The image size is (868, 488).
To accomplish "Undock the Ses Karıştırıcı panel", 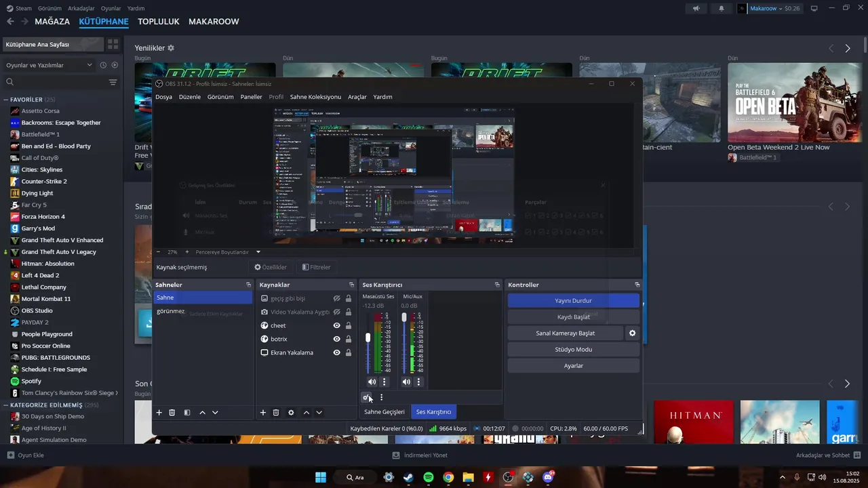I will (x=497, y=285).
